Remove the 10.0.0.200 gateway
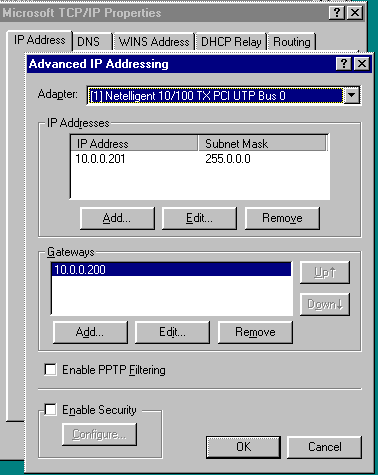Screen dimensions: 381x475 pos(255,332)
